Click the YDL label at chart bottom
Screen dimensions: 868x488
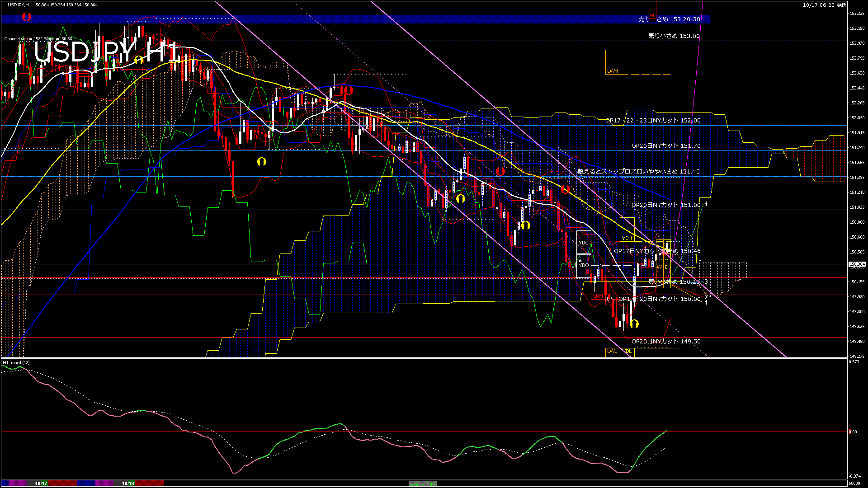pyautogui.click(x=627, y=351)
